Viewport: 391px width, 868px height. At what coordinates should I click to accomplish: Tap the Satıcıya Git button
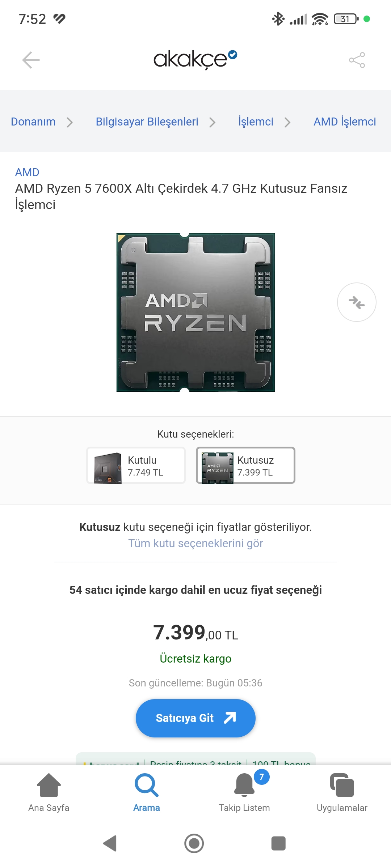[195, 718]
